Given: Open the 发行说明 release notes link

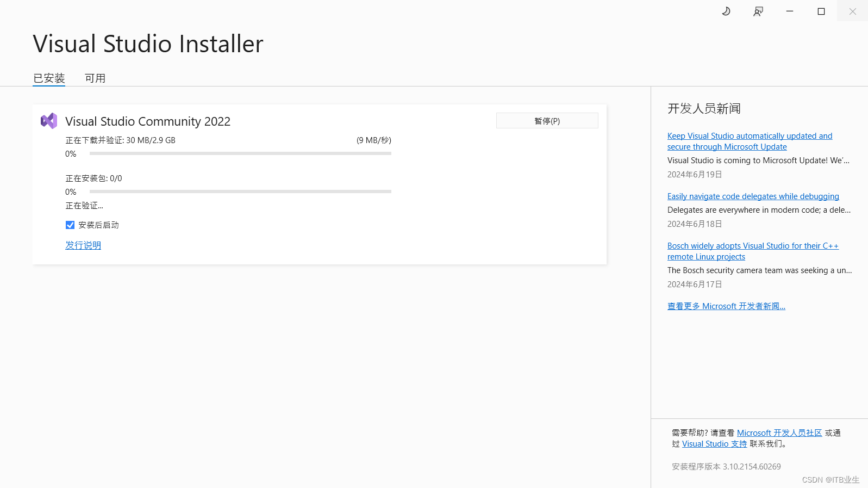Looking at the screenshot, I should (x=83, y=245).
